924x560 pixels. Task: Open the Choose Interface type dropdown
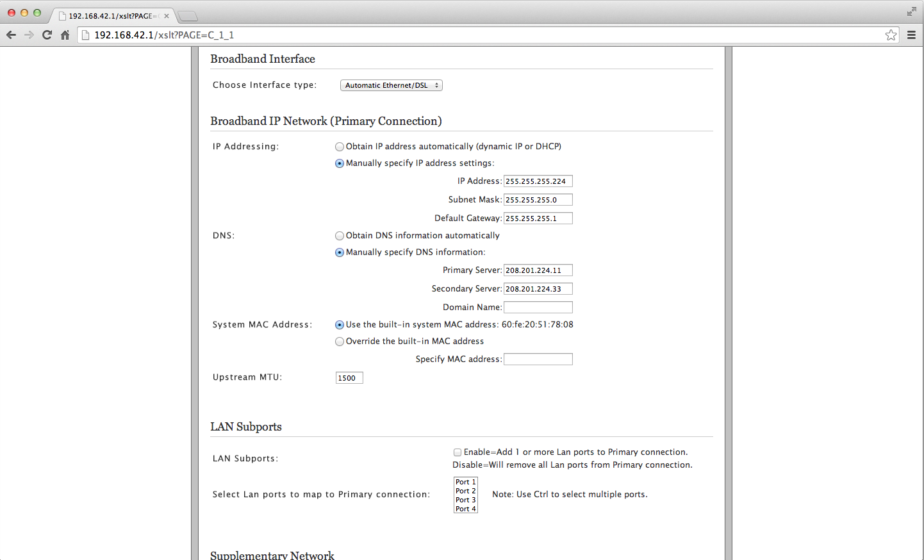click(x=391, y=85)
